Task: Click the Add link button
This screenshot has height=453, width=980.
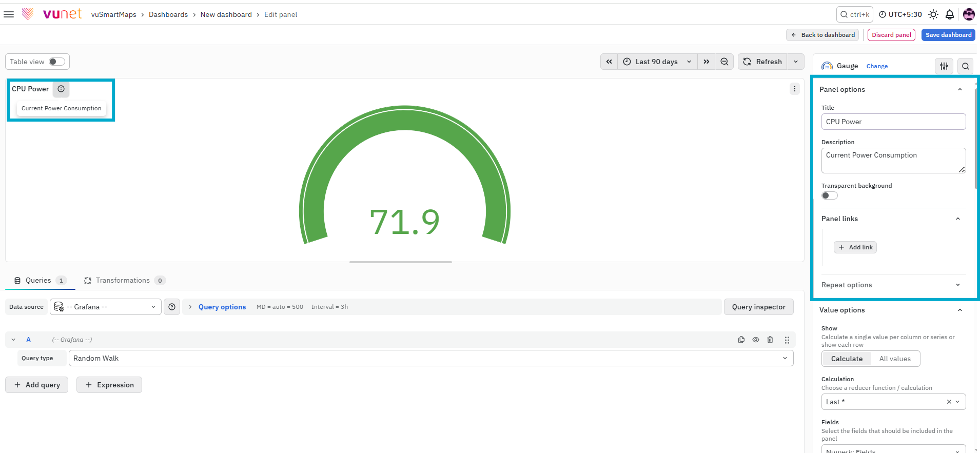Action: pos(855,247)
